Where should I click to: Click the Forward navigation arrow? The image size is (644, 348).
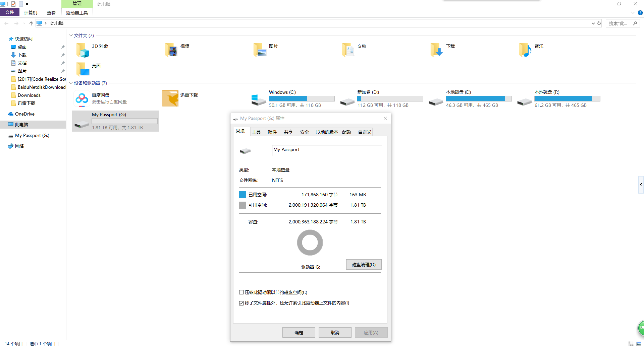16,23
